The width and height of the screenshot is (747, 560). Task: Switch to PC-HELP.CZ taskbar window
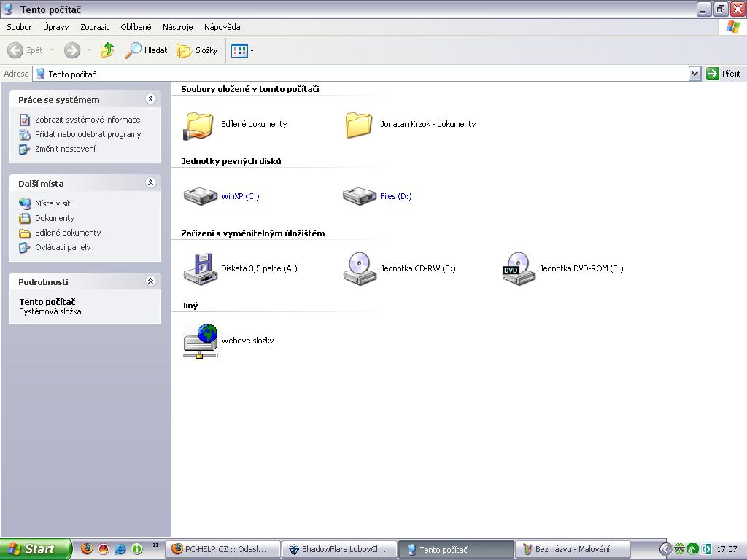click(x=223, y=550)
